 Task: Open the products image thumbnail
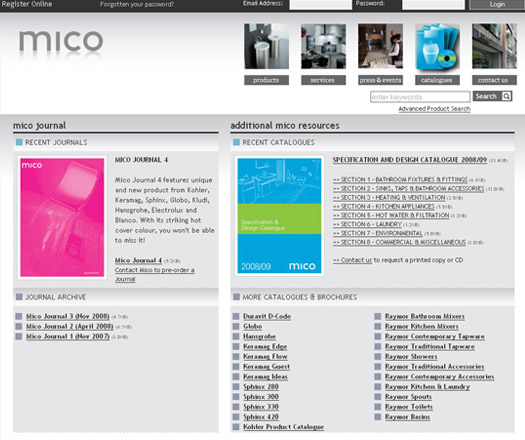pyautogui.click(x=267, y=46)
